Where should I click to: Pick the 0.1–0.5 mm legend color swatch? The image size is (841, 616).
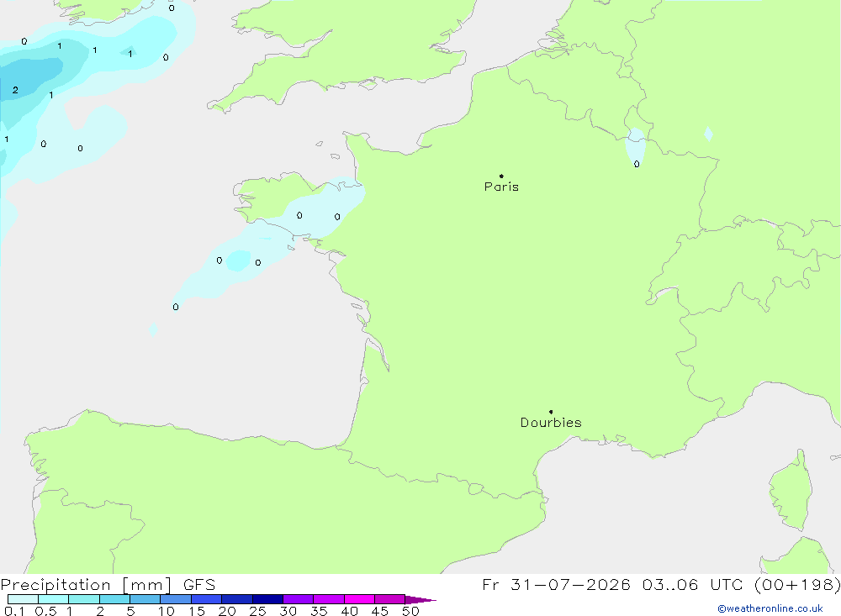pyautogui.click(x=23, y=599)
